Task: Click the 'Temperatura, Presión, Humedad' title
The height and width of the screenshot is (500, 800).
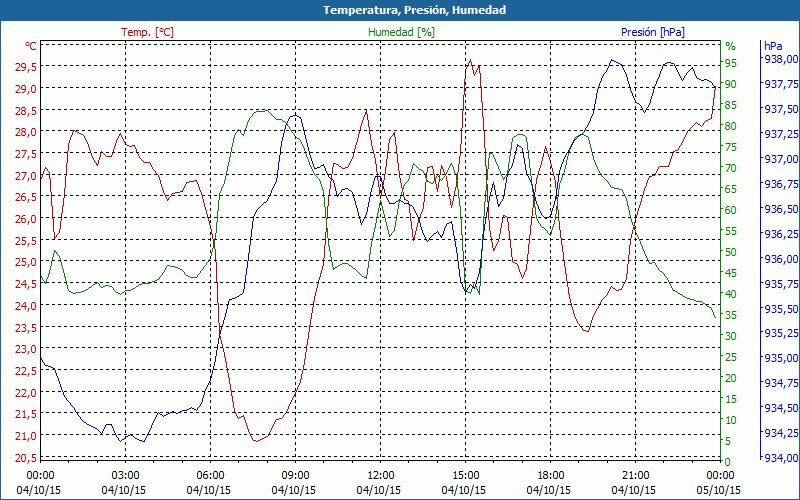Action: [414, 10]
